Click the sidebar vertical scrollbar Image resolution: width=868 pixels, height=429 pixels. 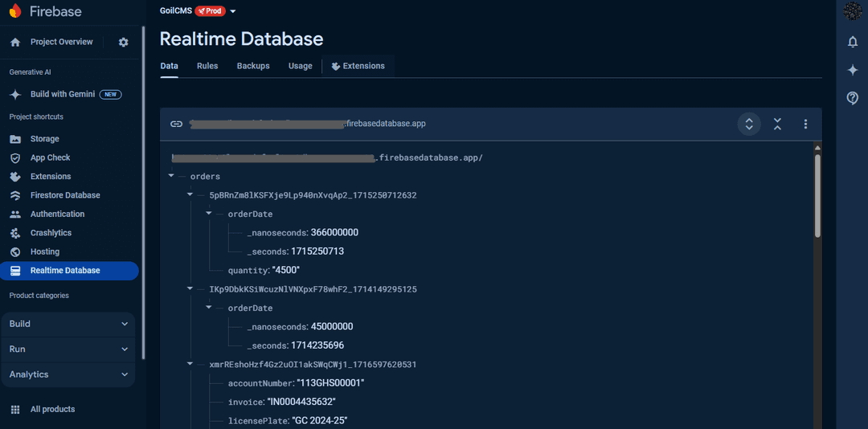point(144,194)
